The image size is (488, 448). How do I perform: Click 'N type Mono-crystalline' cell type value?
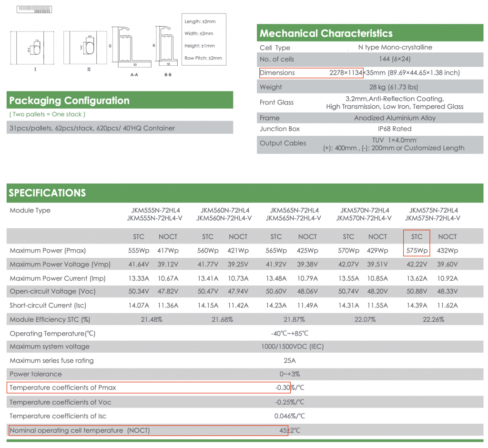pos(395,47)
